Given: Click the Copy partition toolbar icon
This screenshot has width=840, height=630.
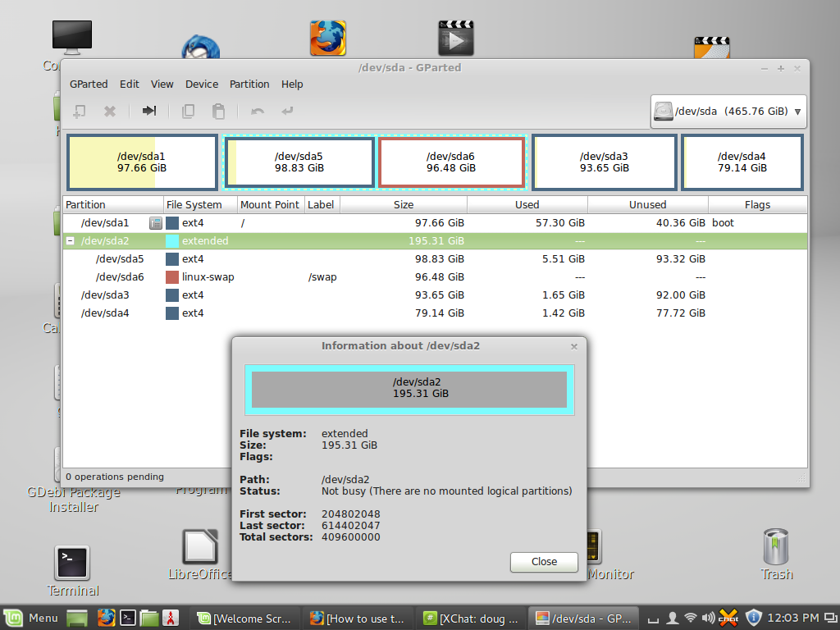Looking at the screenshot, I should coord(188,112).
